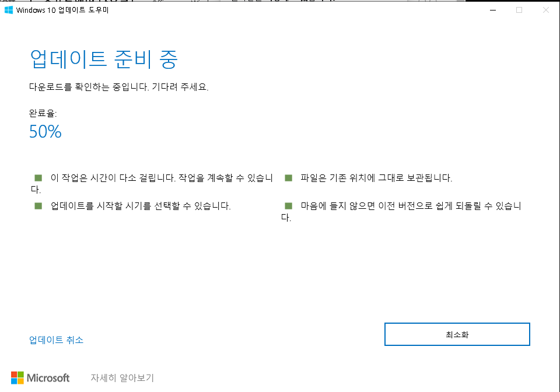Click text 파일은 기존 위치에 그대로 보관됩니다
This screenshot has width=560, height=392.
coord(376,178)
